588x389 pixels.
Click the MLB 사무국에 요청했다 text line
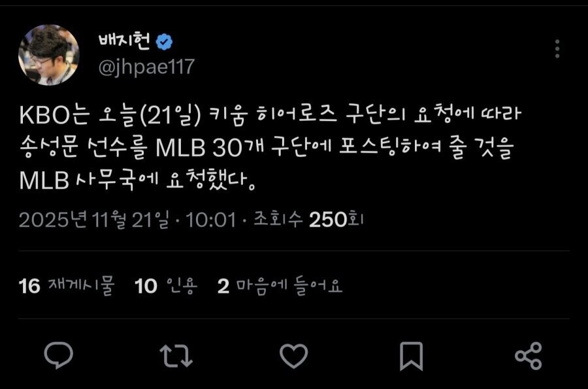click(x=138, y=180)
